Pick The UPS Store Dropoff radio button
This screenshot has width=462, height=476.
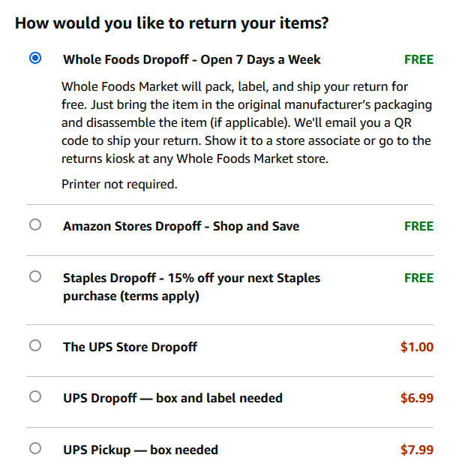[35, 345]
